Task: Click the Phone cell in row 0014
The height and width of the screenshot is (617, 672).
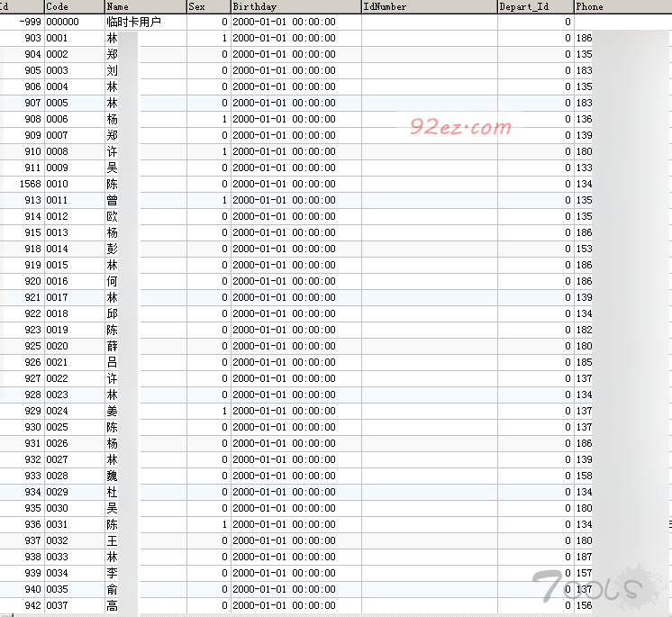Action: 623,249
